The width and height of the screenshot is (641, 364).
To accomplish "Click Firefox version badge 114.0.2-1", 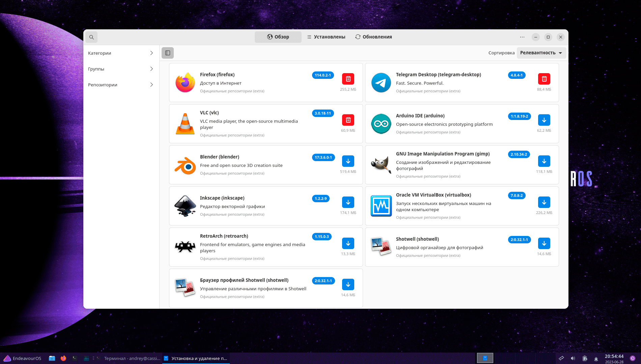I will pos(323,75).
